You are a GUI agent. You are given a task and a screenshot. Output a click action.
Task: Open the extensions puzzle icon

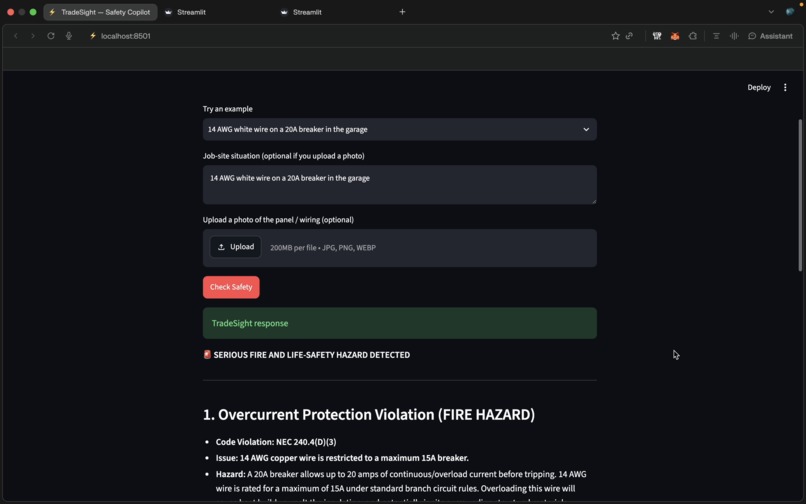693,36
